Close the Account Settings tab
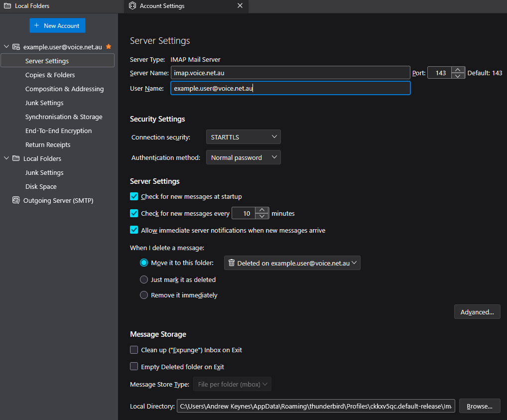 (x=240, y=6)
